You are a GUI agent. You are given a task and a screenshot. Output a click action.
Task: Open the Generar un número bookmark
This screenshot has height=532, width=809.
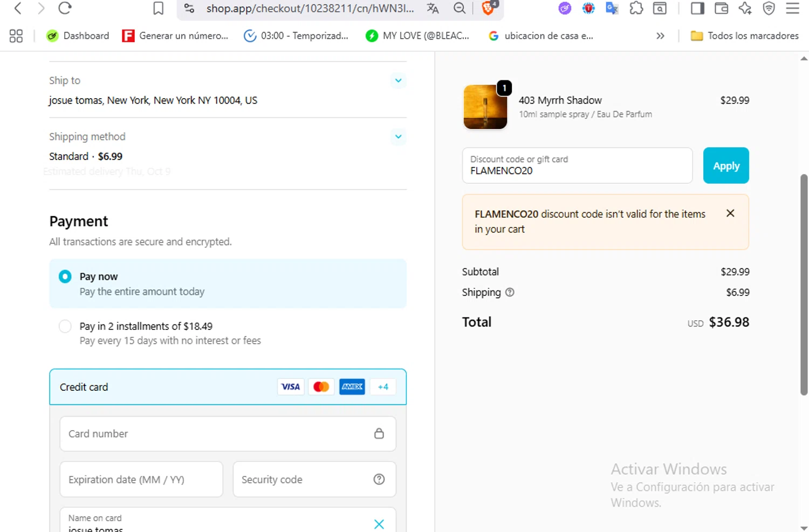pyautogui.click(x=175, y=36)
